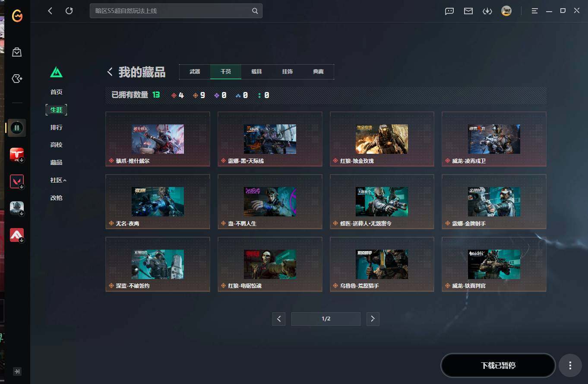Open 排行 in game navigation
This screenshot has width=588, height=384.
click(x=57, y=127)
